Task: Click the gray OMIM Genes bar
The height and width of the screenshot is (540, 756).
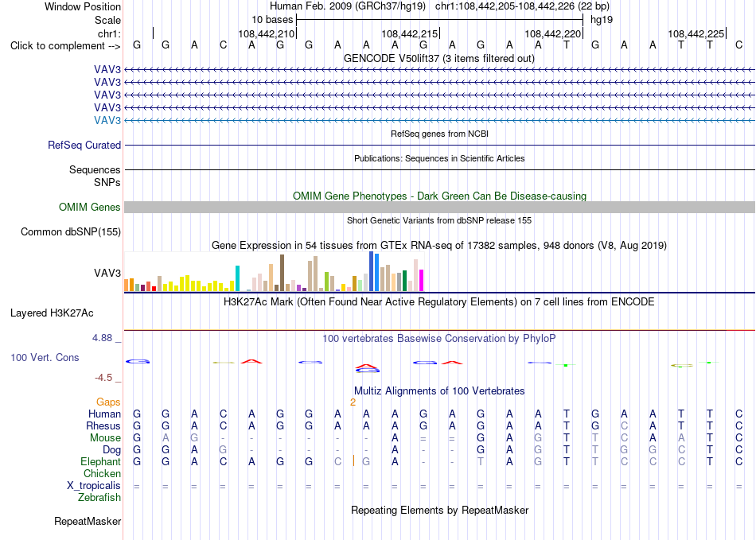Action: pyautogui.click(x=439, y=207)
